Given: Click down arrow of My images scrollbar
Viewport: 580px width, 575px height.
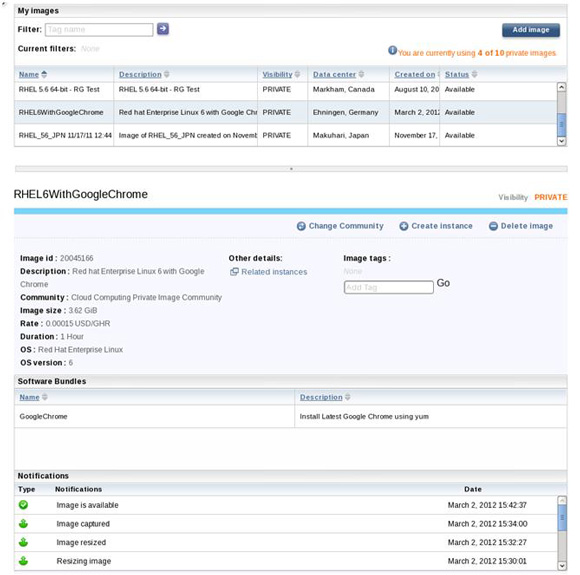Looking at the screenshot, I should [x=562, y=141].
